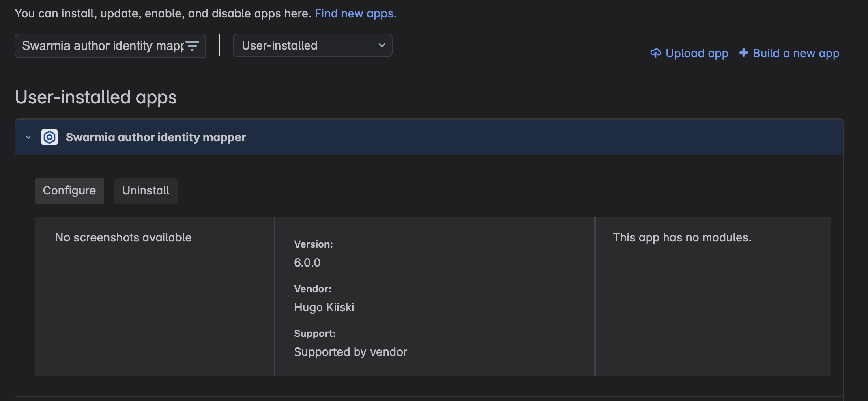Open the Find new apps link

[355, 13]
